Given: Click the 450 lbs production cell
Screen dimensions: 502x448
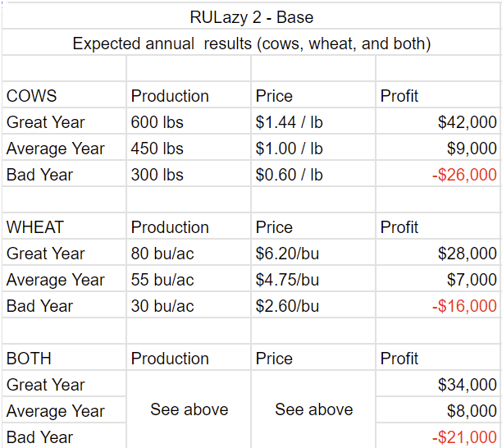Looking at the screenshot, I should coord(157,149).
